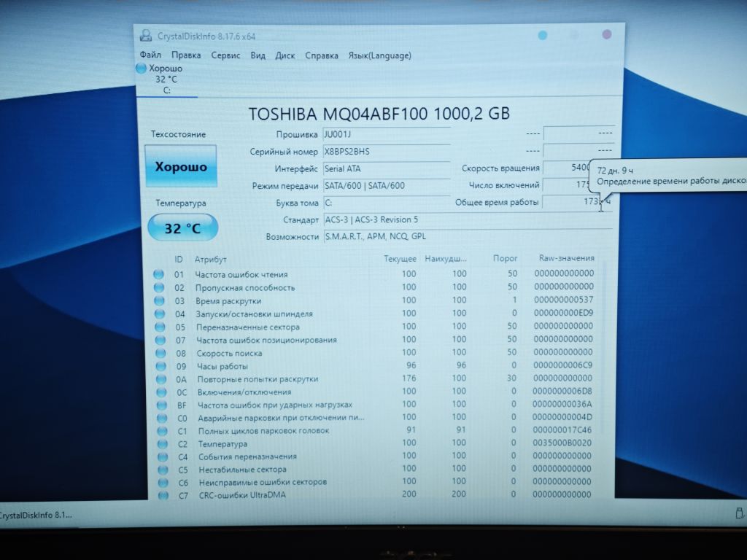The height and width of the screenshot is (560, 747).
Task: Close the CrystalDiskInfo window
Action: point(606,35)
